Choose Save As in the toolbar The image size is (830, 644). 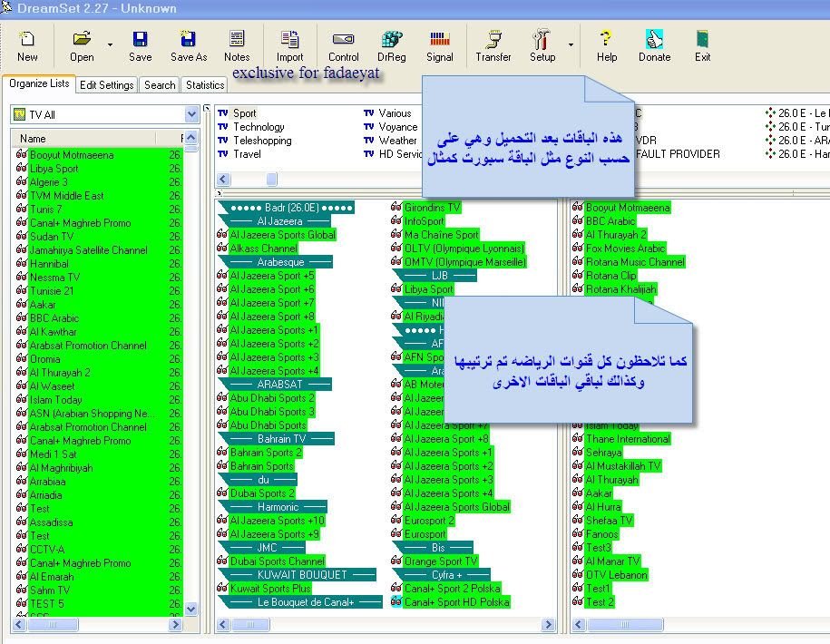pos(189,46)
